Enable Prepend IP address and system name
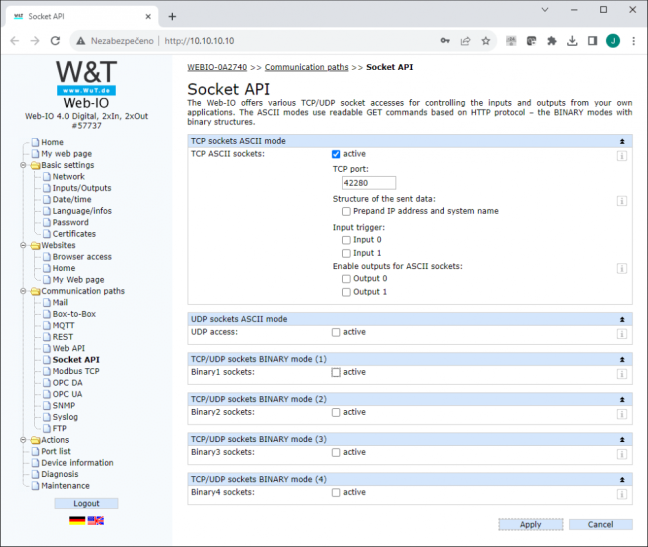Screen dimensions: 648x547 (x=346, y=212)
